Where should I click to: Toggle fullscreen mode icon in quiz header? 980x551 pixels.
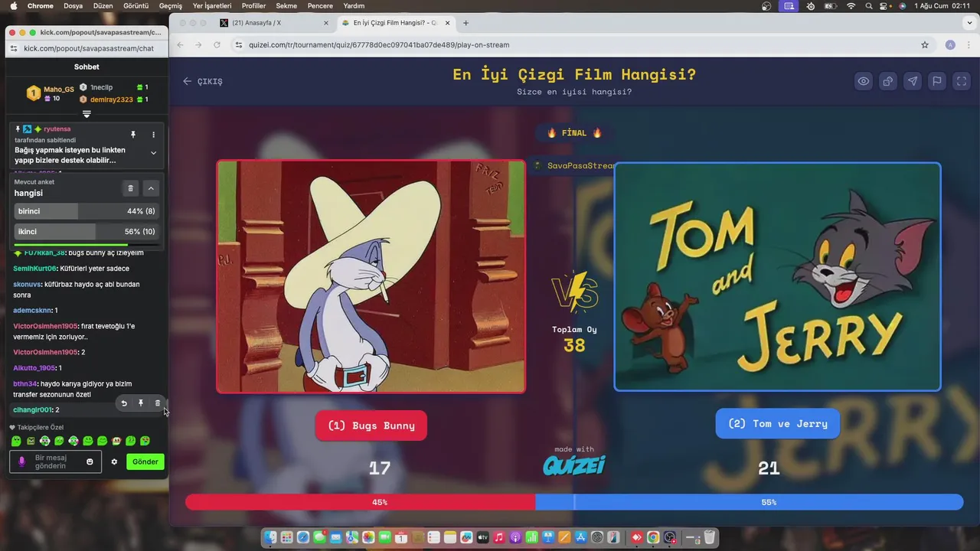pos(962,81)
